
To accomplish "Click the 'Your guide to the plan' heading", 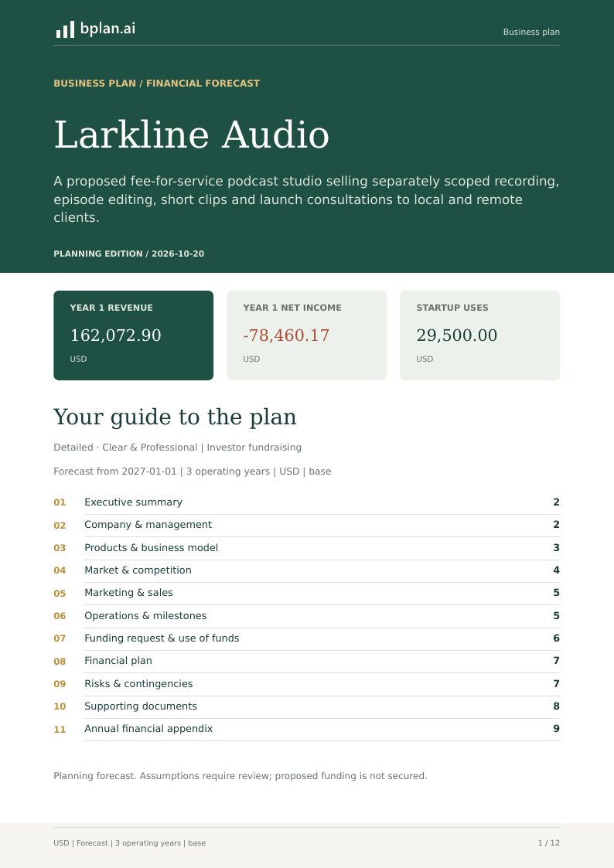I will tap(175, 417).
